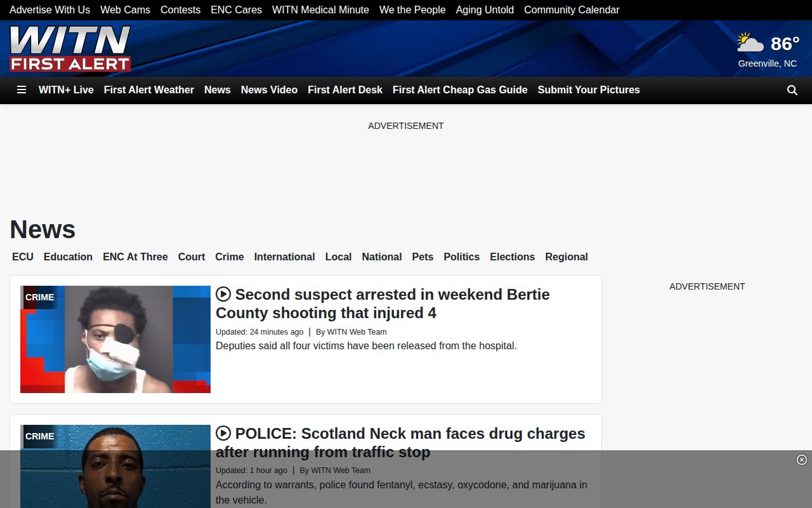Visit Aging Untold page

(x=485, y=10)
